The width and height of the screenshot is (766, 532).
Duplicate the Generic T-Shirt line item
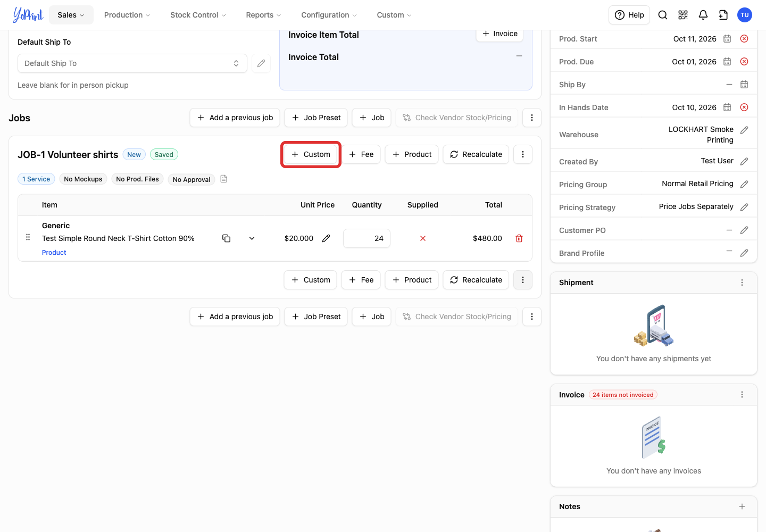226,238
